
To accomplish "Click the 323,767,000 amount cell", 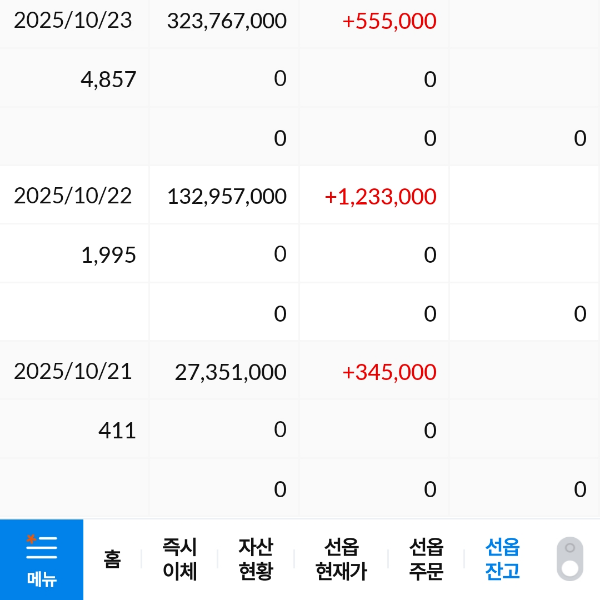I will tap(227, 21).
